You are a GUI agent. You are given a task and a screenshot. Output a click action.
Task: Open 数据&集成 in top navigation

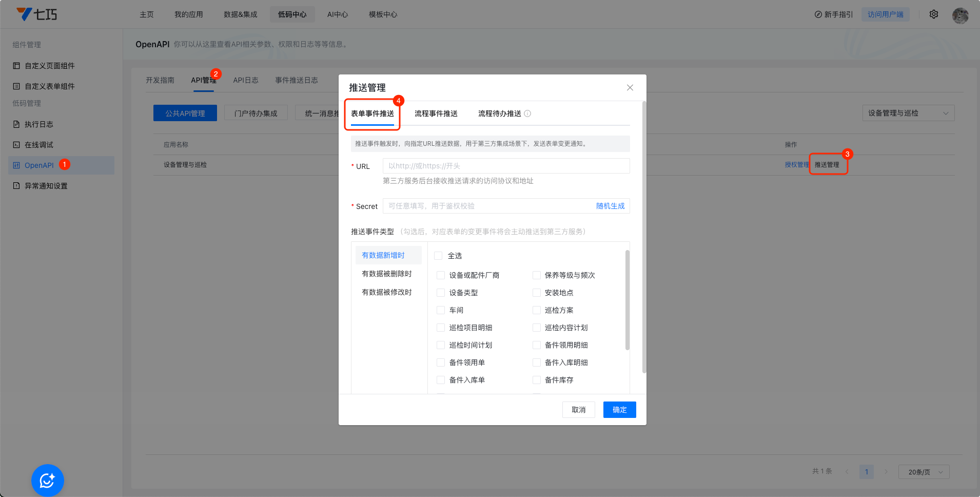point(241,14)
